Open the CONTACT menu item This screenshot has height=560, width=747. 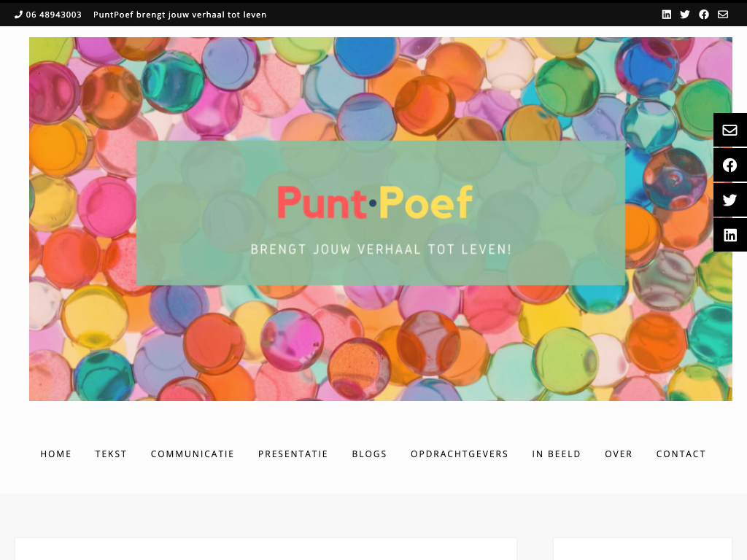pos(681,454)
